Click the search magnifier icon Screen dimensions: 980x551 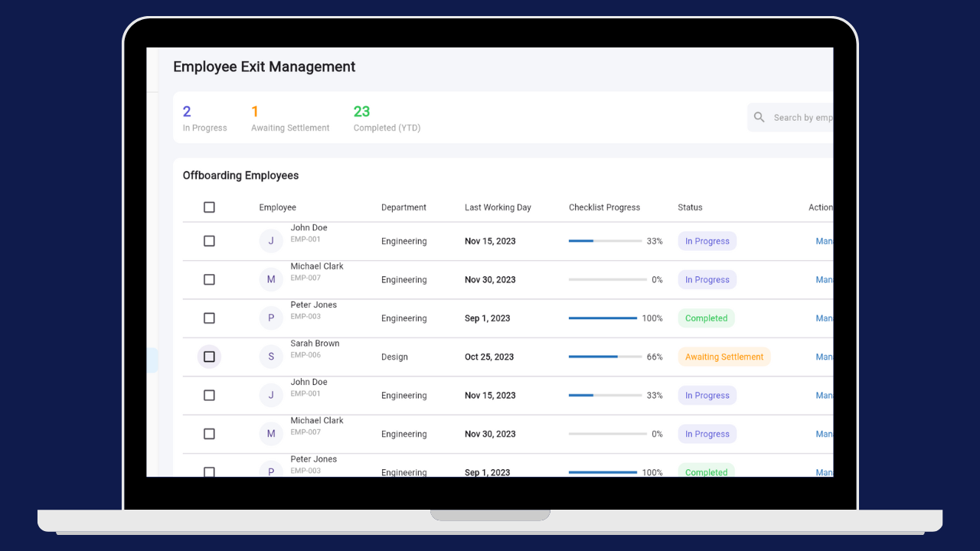[759, 117]
